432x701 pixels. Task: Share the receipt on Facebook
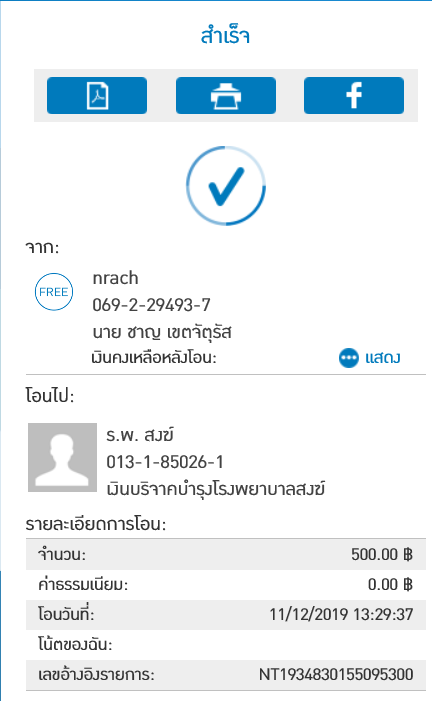pyautogui.click(x=354, y=95)
